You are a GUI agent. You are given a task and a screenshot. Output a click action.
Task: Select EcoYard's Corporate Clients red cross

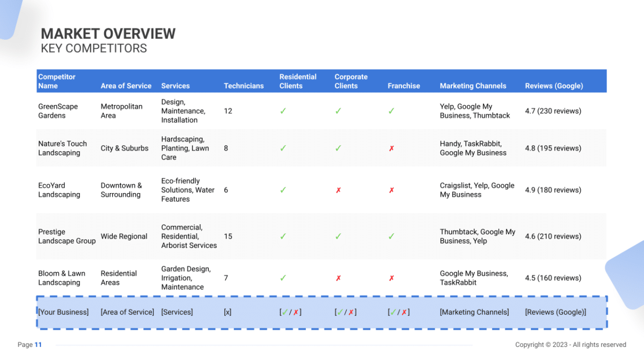click(338, 190)
